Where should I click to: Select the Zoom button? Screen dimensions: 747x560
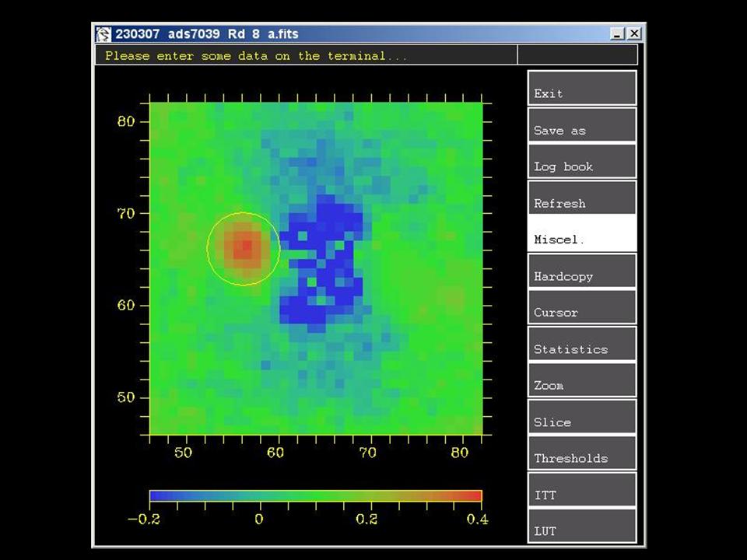pyautogui.click(x=582, y=380)
